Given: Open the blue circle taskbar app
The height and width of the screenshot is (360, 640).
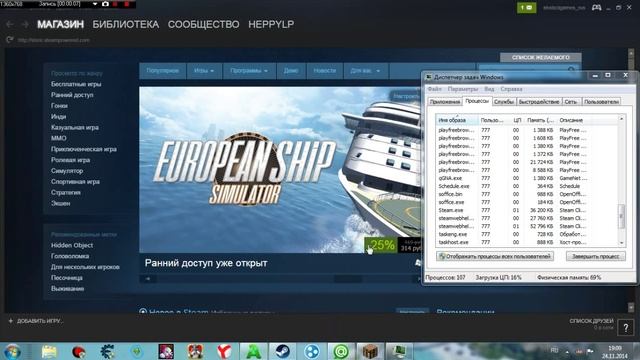Looking at the screenshot, I should [x=312, y=351].
